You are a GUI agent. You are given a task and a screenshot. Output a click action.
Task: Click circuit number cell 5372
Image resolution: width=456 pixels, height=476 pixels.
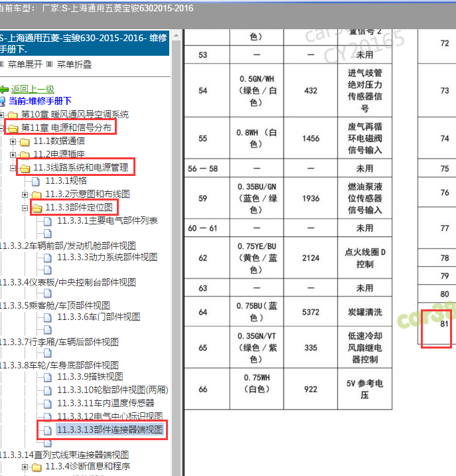(311, 312)
